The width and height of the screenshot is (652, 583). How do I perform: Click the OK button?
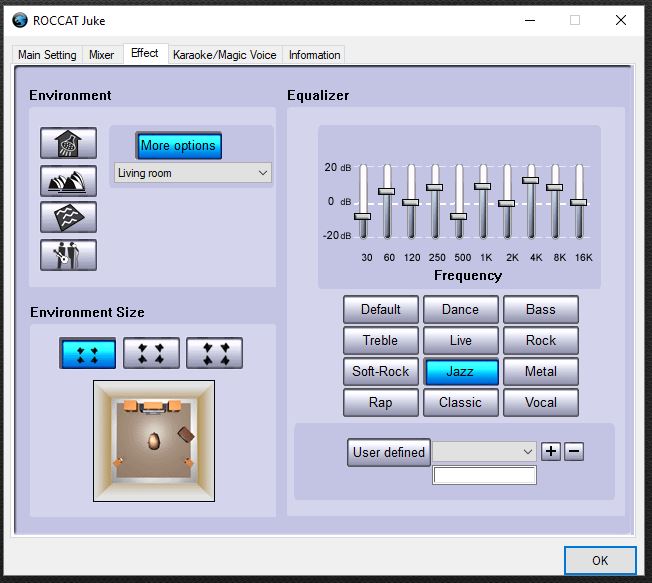click(600, 561)
